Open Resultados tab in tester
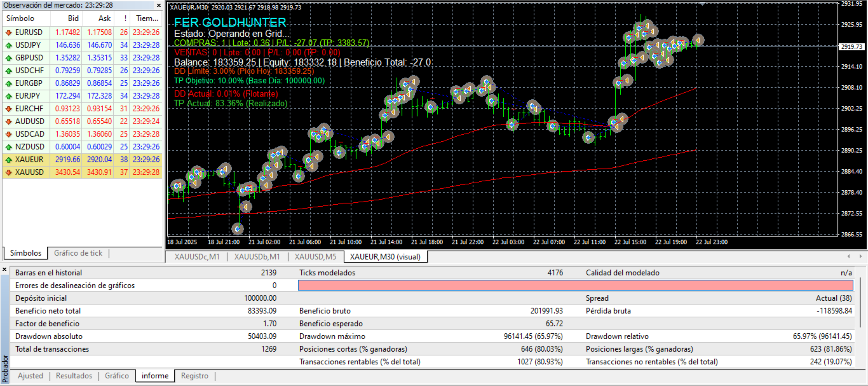This screenshot has height=386, width=868. (74, 376)
